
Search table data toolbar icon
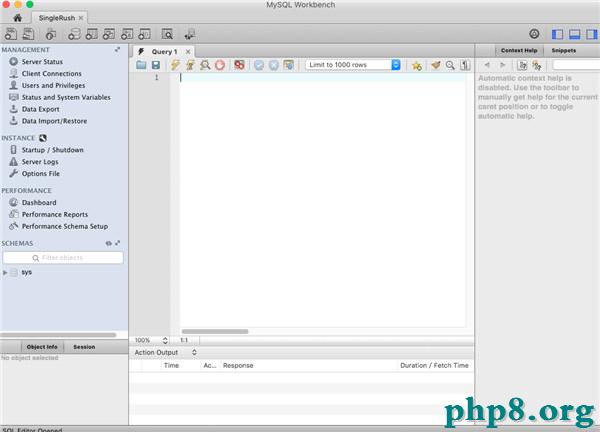[167, 34]
